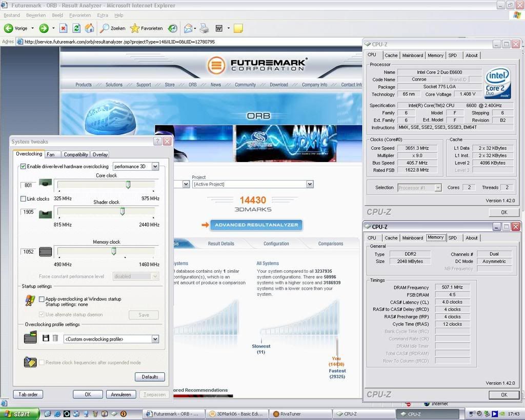Toggle Enable driver-level hardware overclocking
This screenshot has width=525, height=420.
pos(23,167)
